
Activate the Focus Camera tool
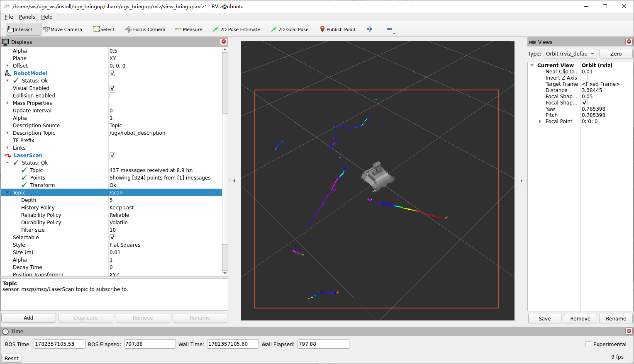pyautogui.click(x=145, y=29)
